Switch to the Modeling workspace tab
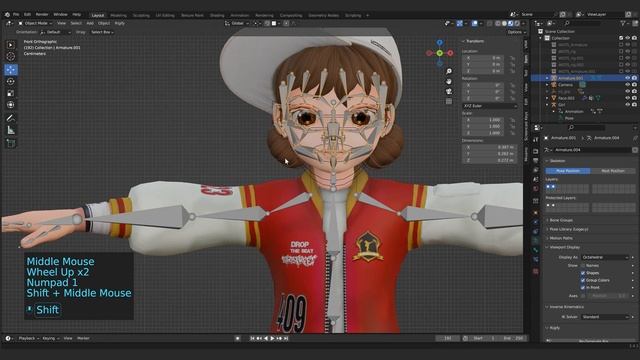Viewport: 640px width, 360px height. [x=118, y=16]
